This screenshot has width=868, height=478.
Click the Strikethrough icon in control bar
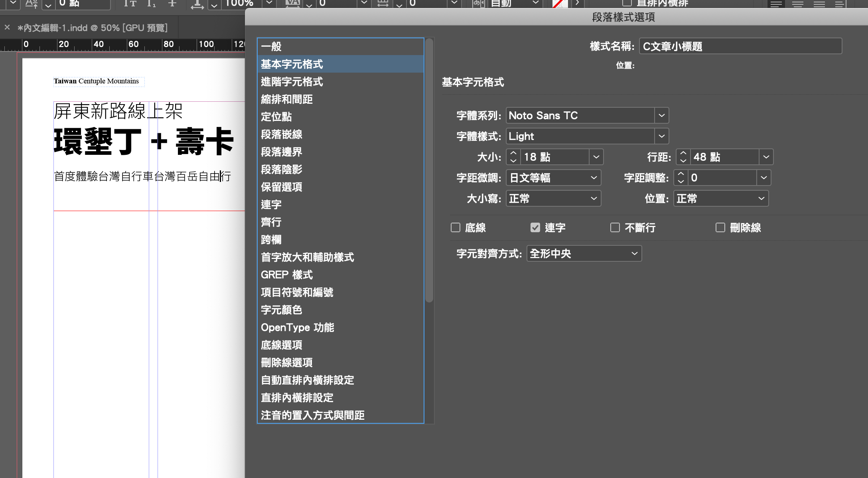coord(172,4)
